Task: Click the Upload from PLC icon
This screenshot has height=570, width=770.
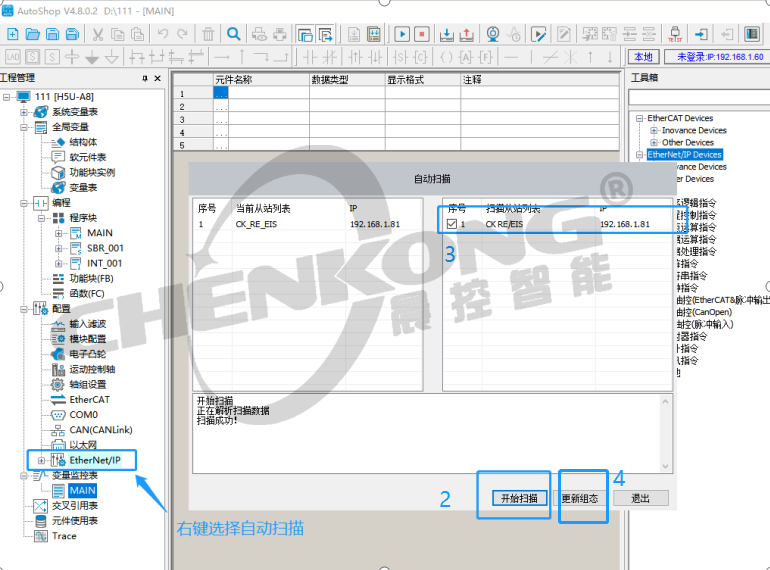Action: tap(467, 34)
